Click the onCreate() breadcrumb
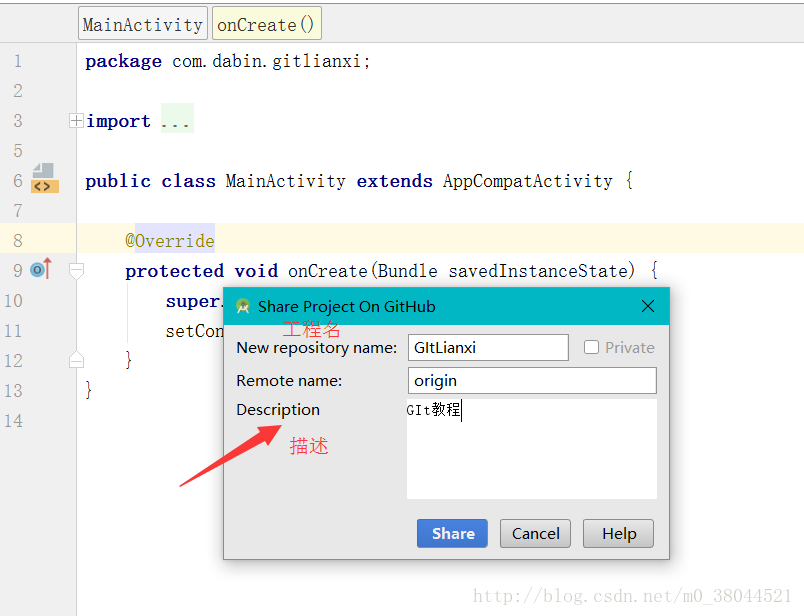Image resolution: width=804 pixels, height=616 pixels. [267, 24]
